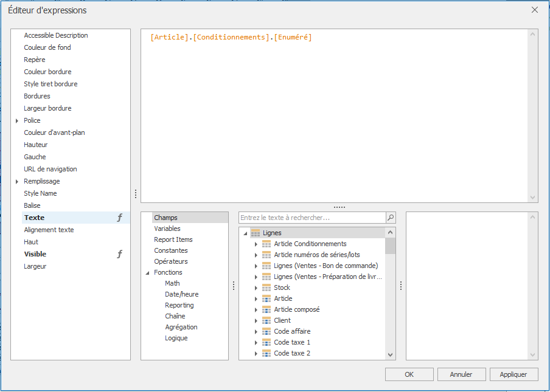Screen dimensions: 550x392
Task: Expand the Article composé node
Action: point(256,309)
